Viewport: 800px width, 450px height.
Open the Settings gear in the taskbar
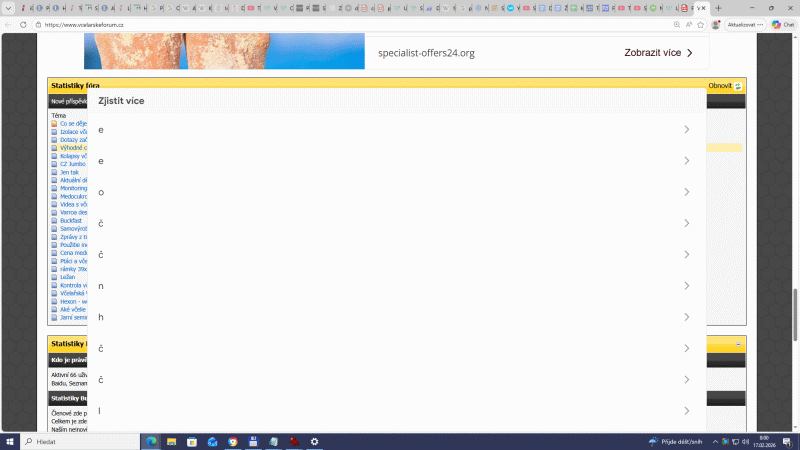(x=314, y=441)
